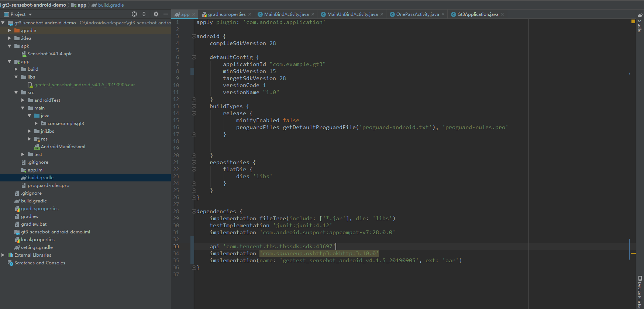Collapse the src folder arrow
644x309 pixels.
(x=16, y=93)
